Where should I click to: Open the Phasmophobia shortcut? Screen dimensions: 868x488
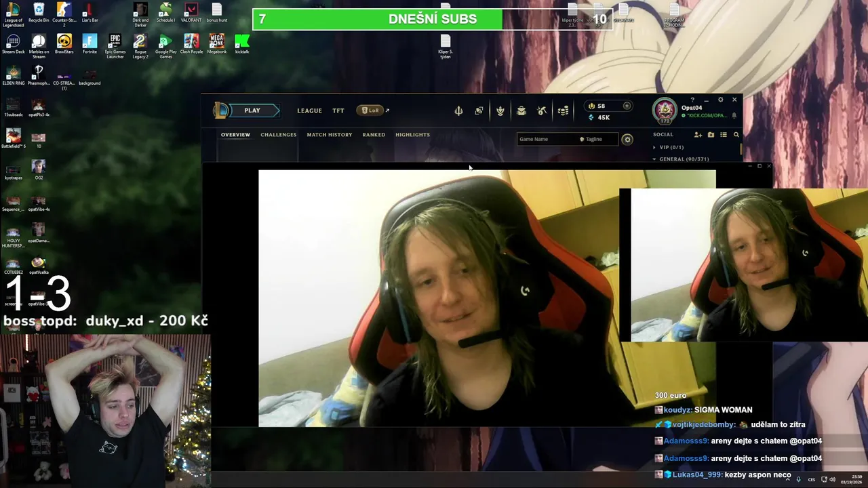(39, 75)
